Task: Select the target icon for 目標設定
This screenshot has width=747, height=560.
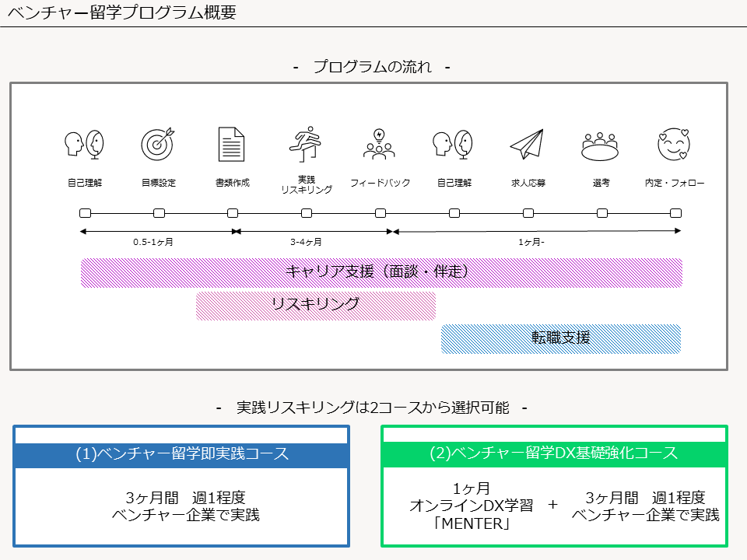Action: 158,144
